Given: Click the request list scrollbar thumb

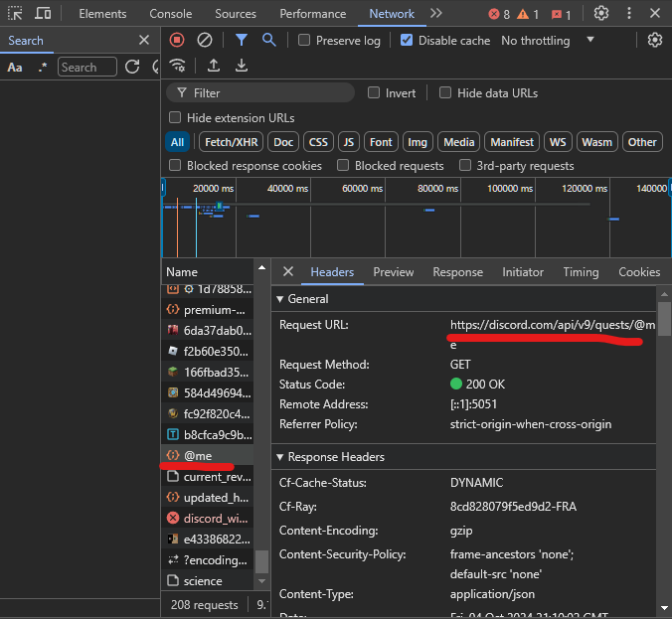Looking at the screenshot, I should click(x=261, y=561).
